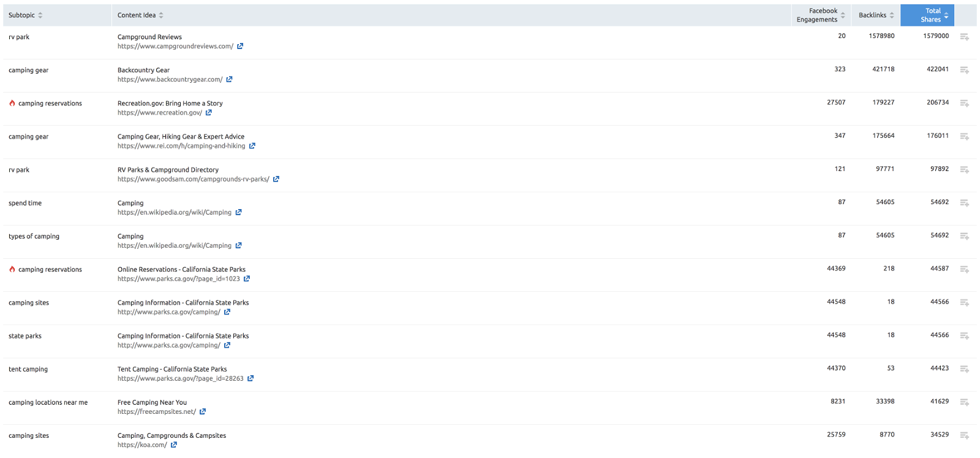Open the recreation.gov URL
980x458 pixels.
(x=160, y=113)
